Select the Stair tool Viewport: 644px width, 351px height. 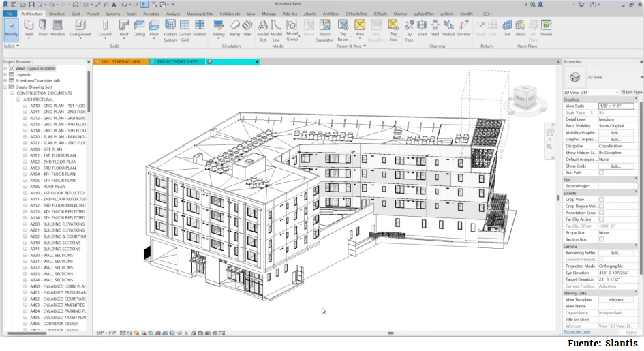click(247, 29)
